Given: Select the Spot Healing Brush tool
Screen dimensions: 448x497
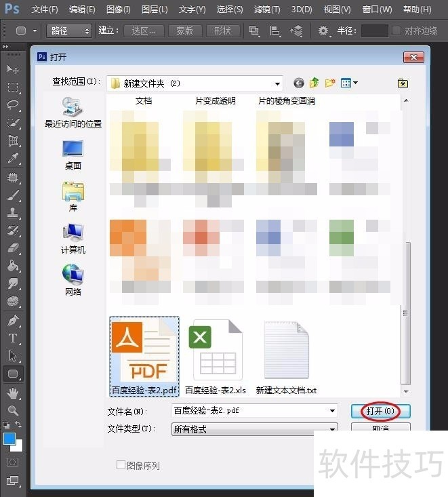Looking at the screenshot, I should tap(13, 178).
